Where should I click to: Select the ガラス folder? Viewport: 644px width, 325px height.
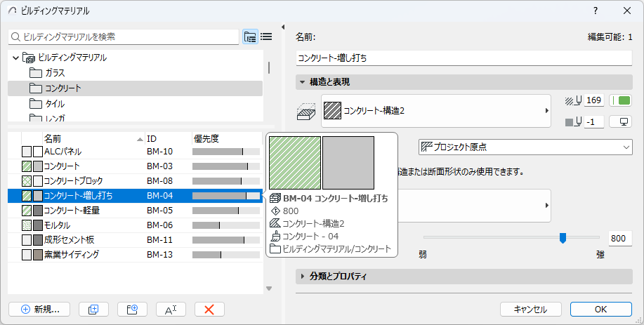coord(55,73)
